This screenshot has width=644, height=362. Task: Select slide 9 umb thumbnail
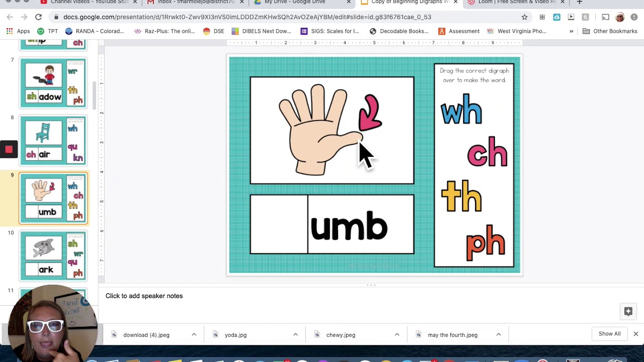click(53, 198)
